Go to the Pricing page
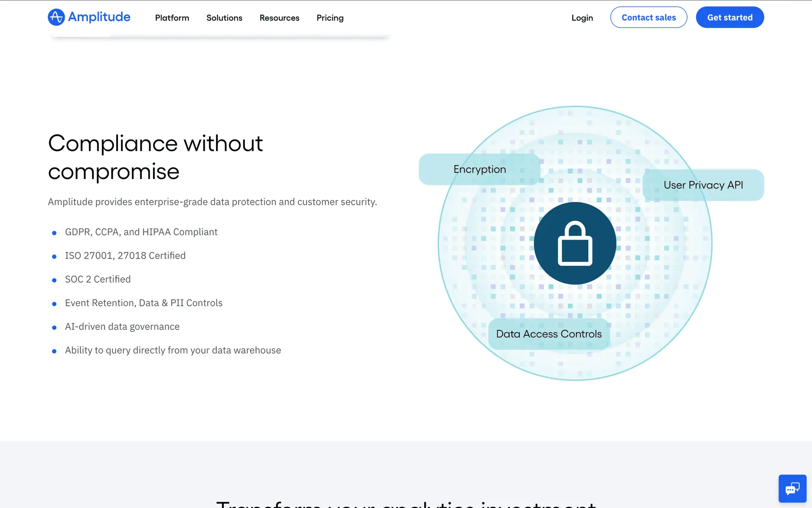 330,18
